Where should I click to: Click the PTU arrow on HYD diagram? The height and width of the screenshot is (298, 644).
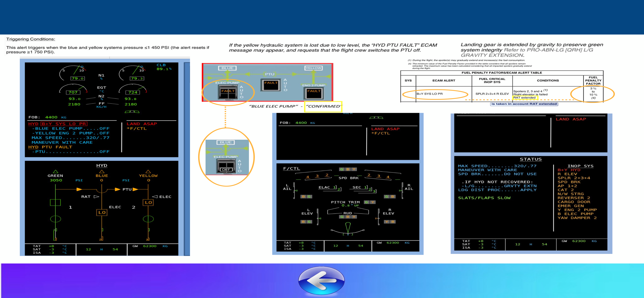[135, 189]
